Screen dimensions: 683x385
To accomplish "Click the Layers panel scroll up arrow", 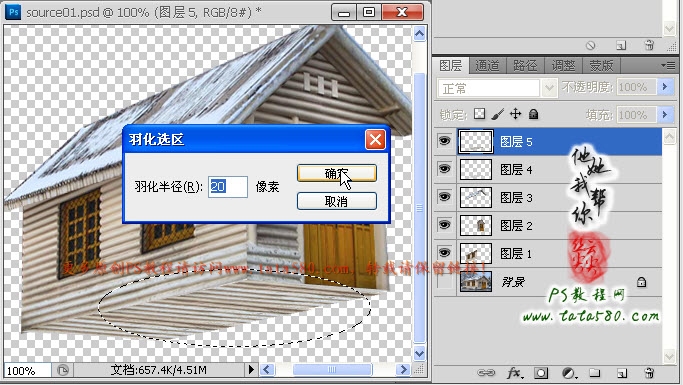I will (669, 137).
